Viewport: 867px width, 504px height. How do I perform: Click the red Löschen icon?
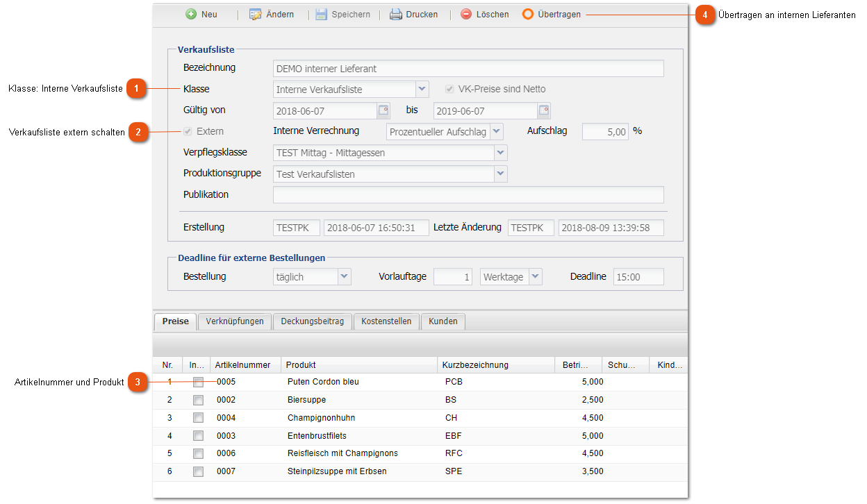click(465, 14)
